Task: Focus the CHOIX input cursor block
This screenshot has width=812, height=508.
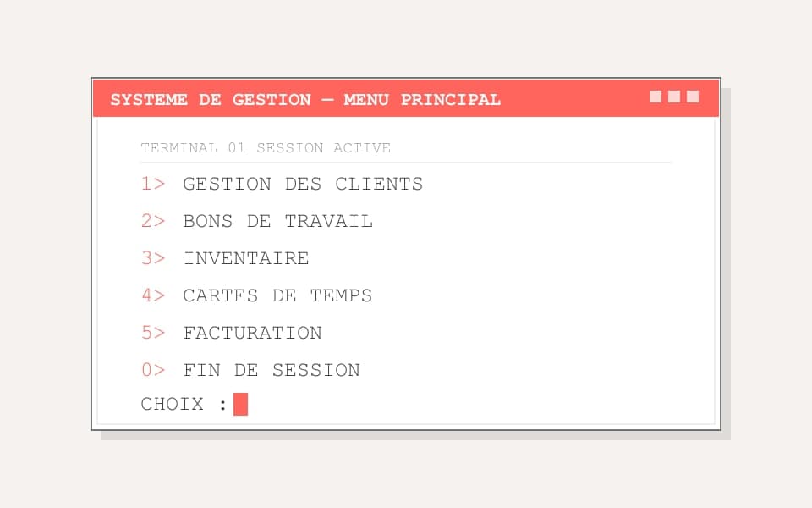Action: coord(241,405)
